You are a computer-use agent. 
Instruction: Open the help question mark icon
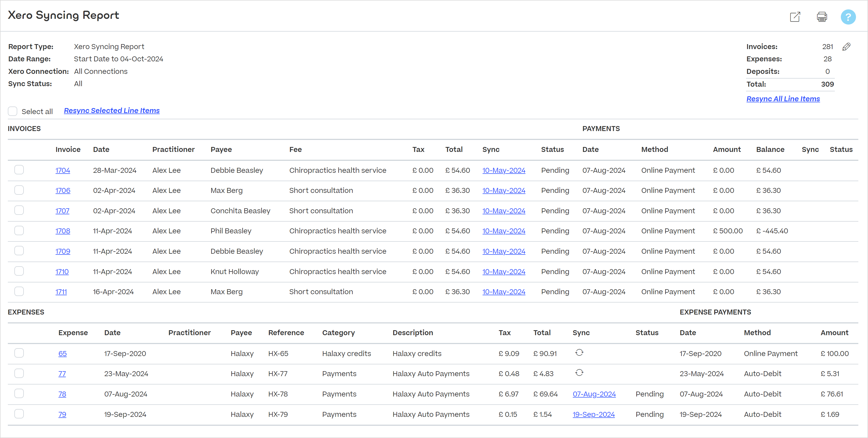point(848,17)
